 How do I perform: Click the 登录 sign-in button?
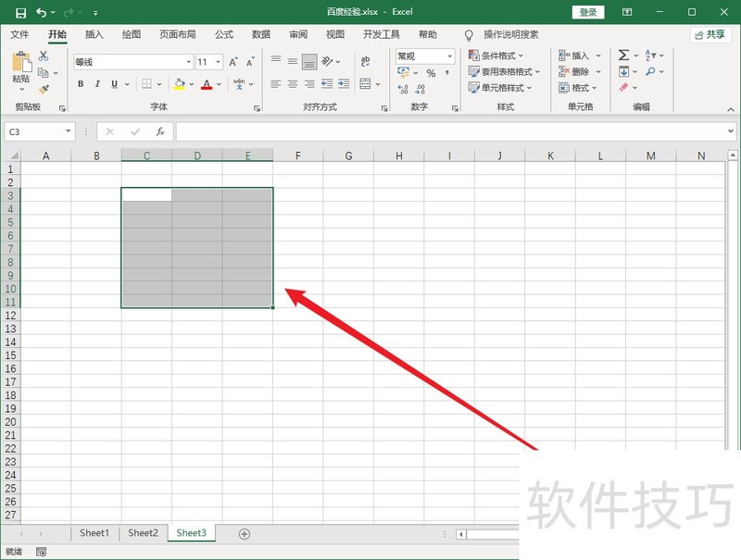click(588, 12)
